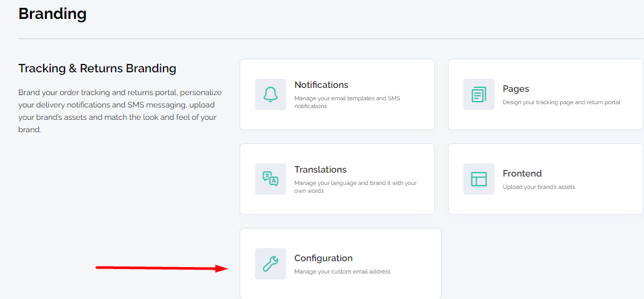Click 'Manage your custom email address' text
This screenshot has height=299, width=644.
pyautogui.click(x=343, y=272)
